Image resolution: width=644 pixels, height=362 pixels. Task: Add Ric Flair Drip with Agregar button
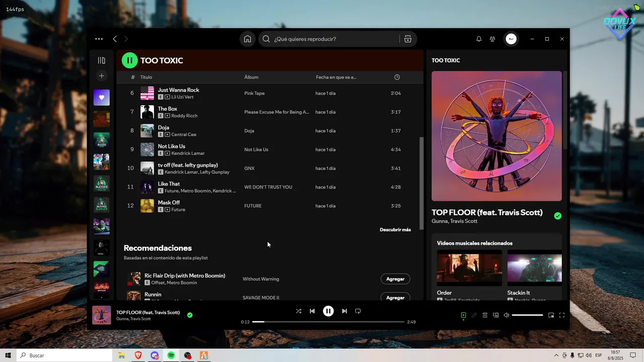(x=395, y=279)
